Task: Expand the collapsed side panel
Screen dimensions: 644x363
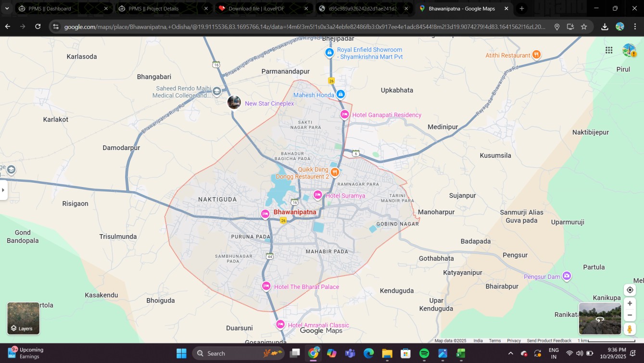Action: tap(3, 190)
